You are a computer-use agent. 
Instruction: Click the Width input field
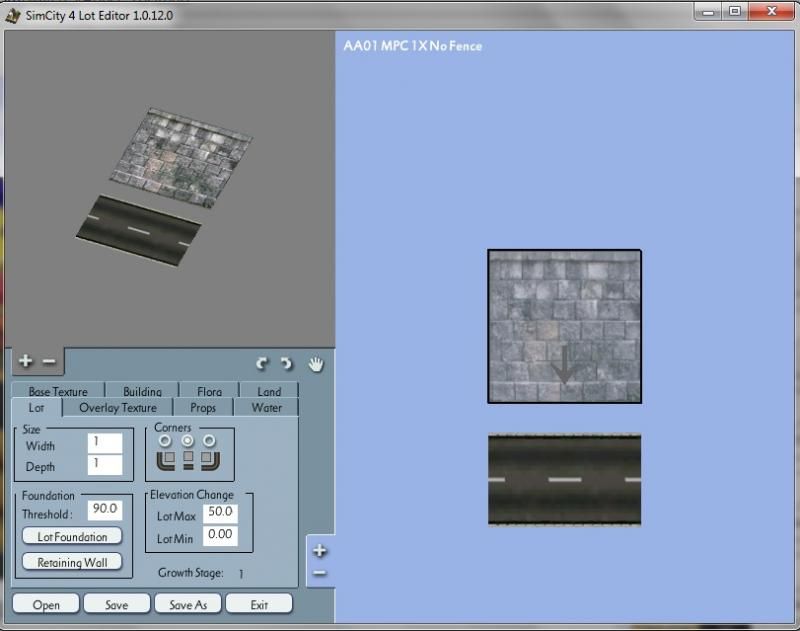(x=105, y=443)
